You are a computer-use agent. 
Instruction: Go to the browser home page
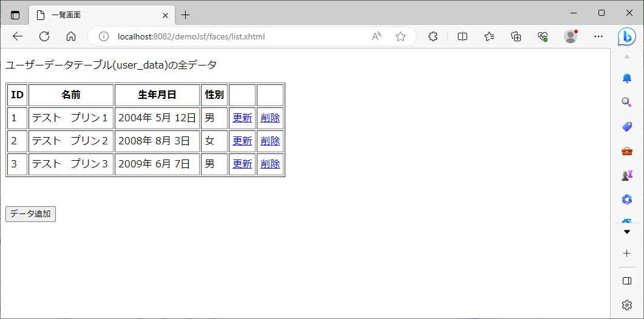point(71,36)
